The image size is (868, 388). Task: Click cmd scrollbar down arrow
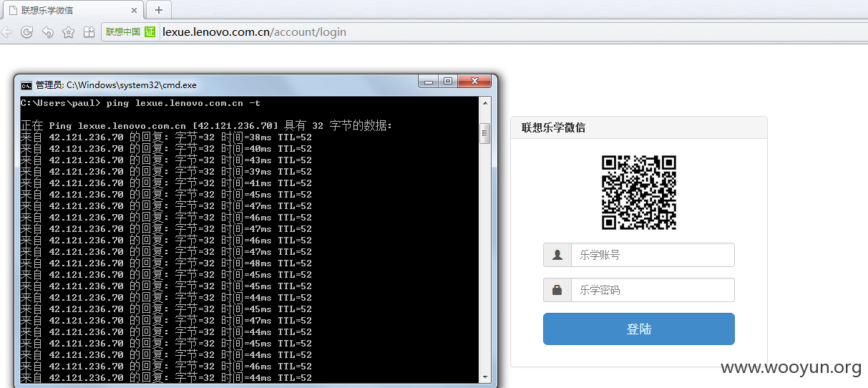484,377
